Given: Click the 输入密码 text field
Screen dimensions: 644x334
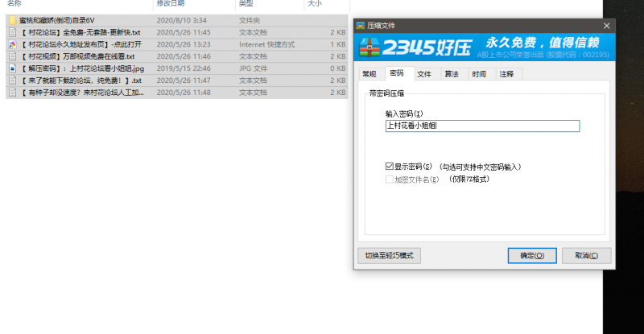Looking at the screenshot, I should click(x=481, y=126).
